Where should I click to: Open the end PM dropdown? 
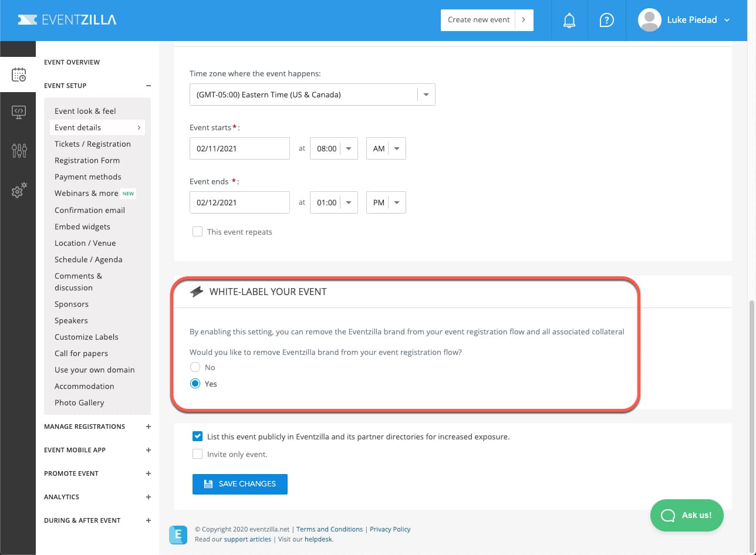pos(386,202)
